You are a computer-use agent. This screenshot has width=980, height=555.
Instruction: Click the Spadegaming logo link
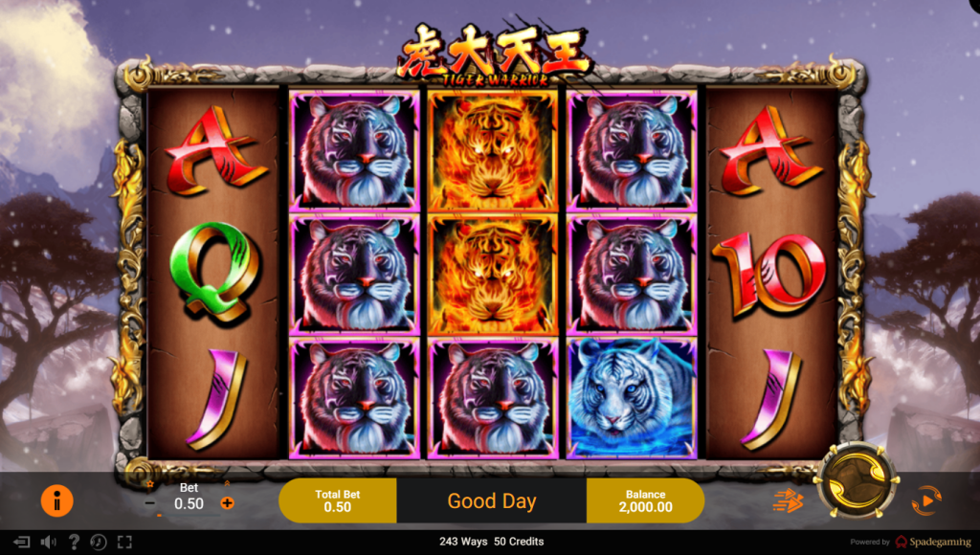click(x=933, y=542)
